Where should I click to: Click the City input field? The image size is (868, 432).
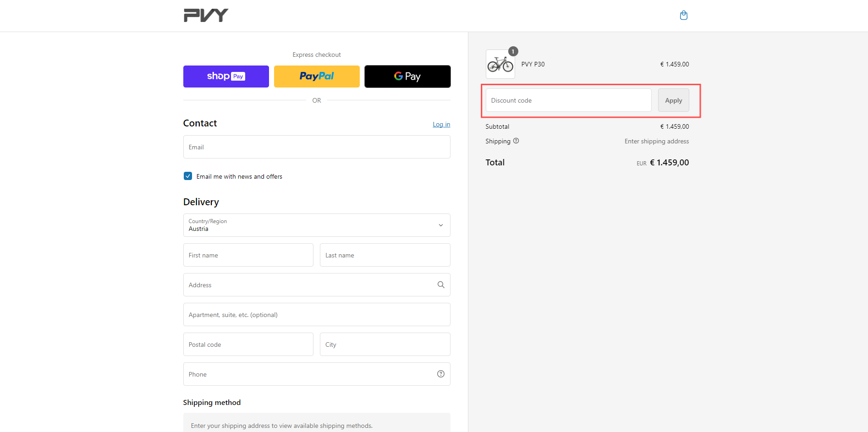pos(385,345)
